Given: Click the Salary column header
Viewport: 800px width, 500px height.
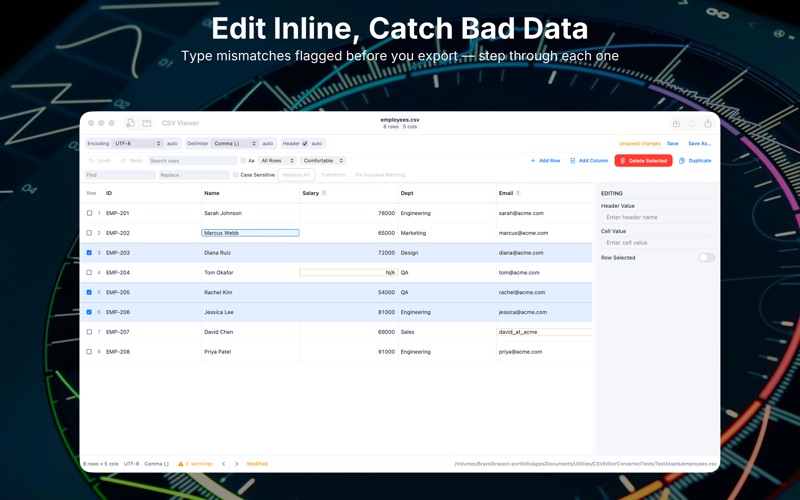Looking at the screenshot, I should click(310, 193).
